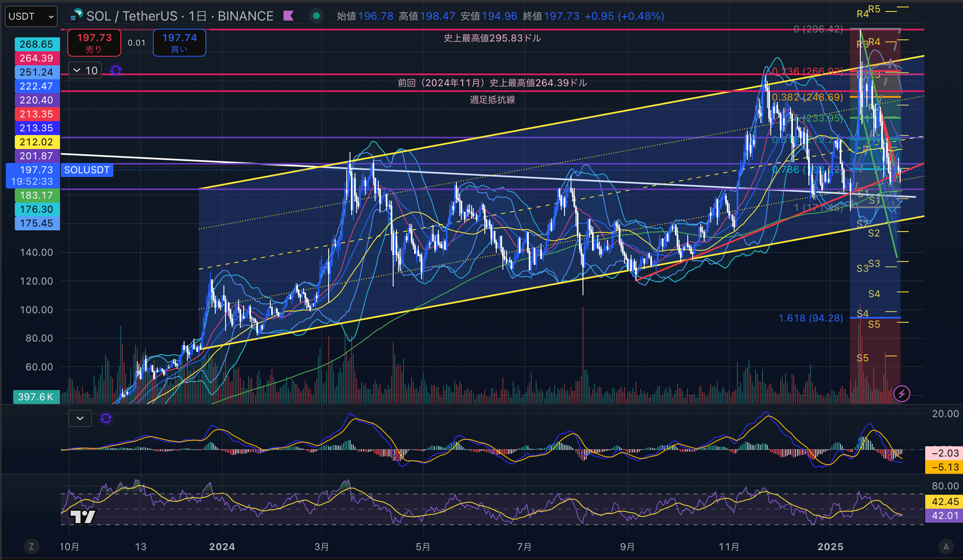Select the 前回（2024年11月）史上最高値 annotation

[x=492, y=83]
